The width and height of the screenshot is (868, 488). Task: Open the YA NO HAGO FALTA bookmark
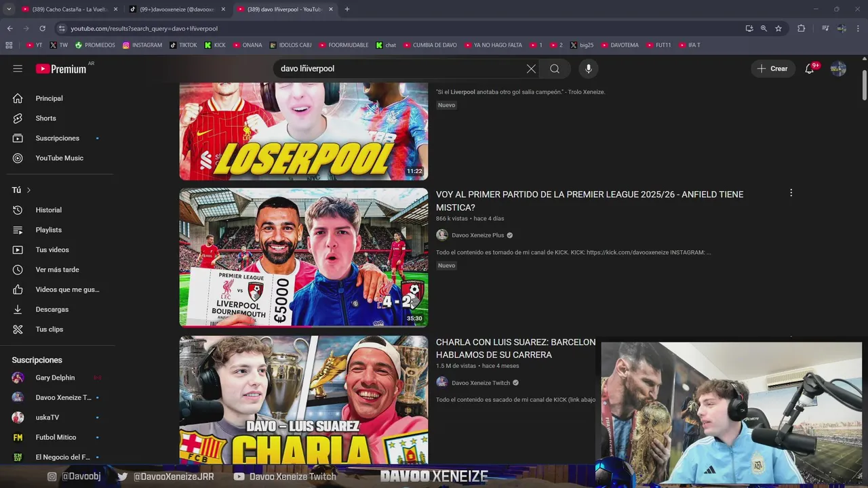[x=493, y=45]
